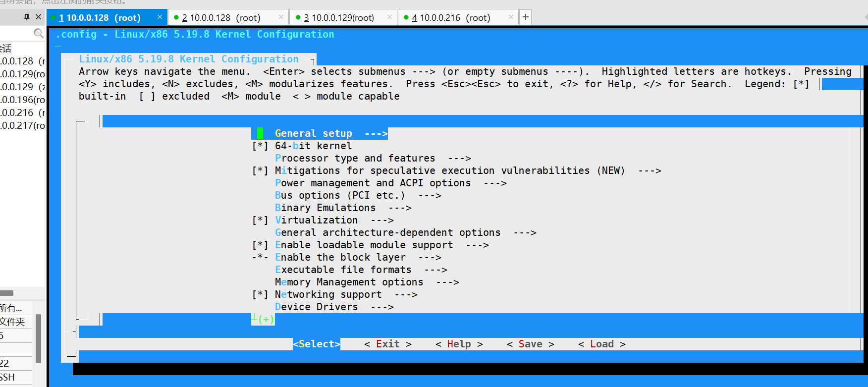Expand Device Drivers submenu arrow

pyautogui.click(x=382, y=307)
